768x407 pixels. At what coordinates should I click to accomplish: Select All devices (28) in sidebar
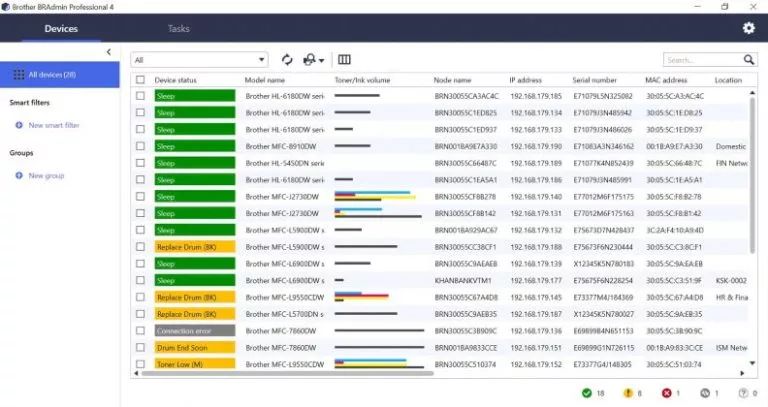coord(60,75)
